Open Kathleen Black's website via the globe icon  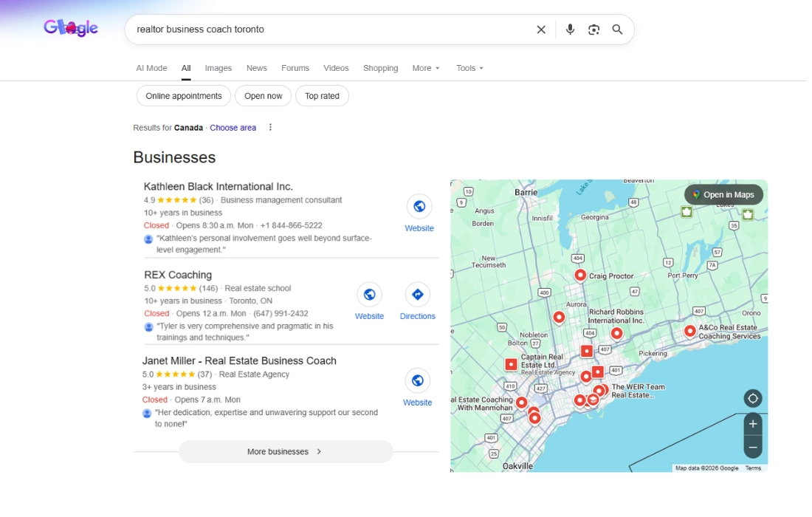pyautogui.click(x=419, y=207)
